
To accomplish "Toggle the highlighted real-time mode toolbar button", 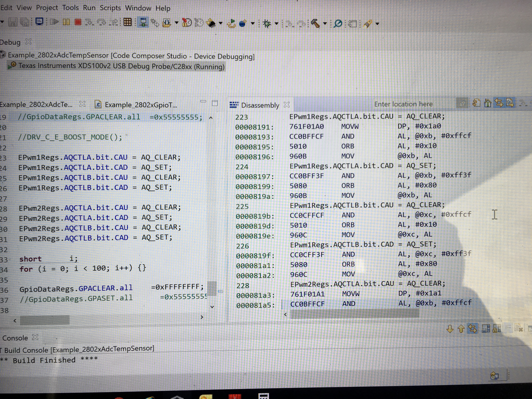I will click(143, 22).
